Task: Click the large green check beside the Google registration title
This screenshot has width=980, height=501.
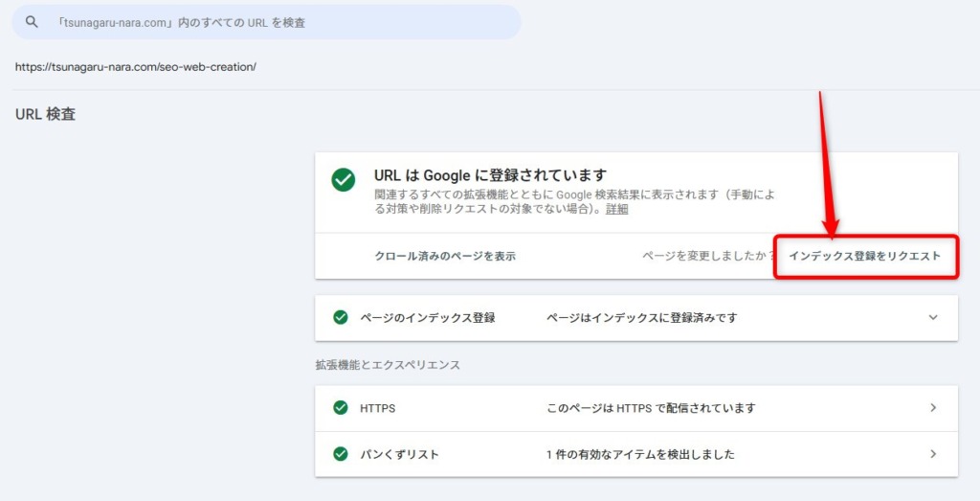Action: click(x=344, y=180)
